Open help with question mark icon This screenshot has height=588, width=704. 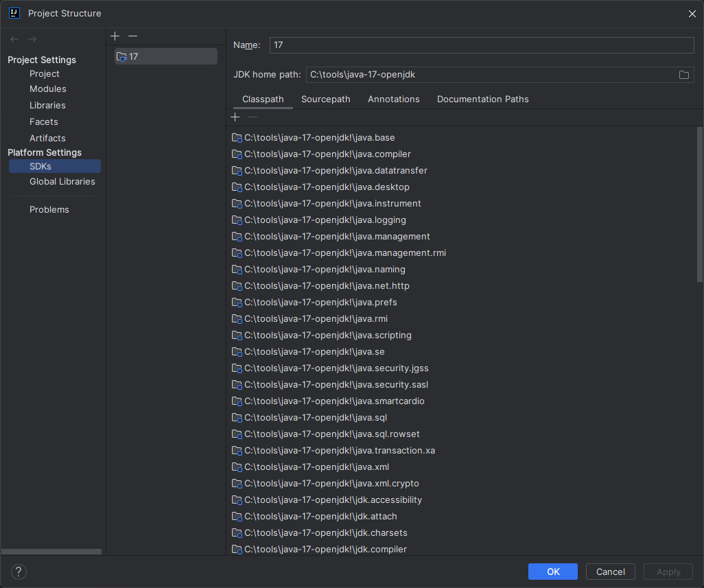19,572
